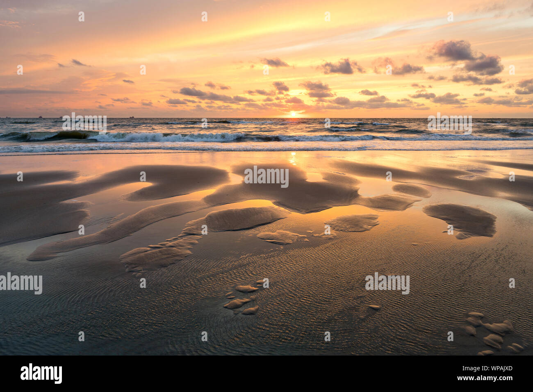Click the www.alamy.com text
Viewport: 533px width, 392px height.
[485, 378]
